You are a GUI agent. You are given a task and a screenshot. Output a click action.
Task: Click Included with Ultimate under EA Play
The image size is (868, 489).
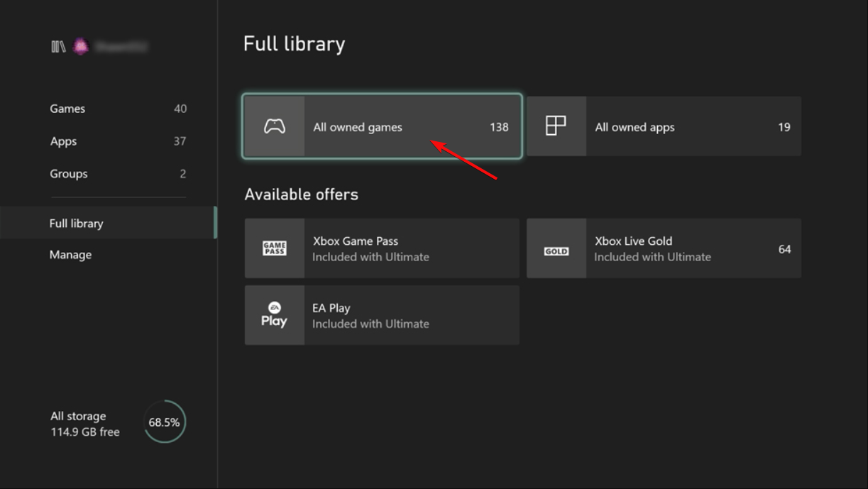click(x=370, y=324)
